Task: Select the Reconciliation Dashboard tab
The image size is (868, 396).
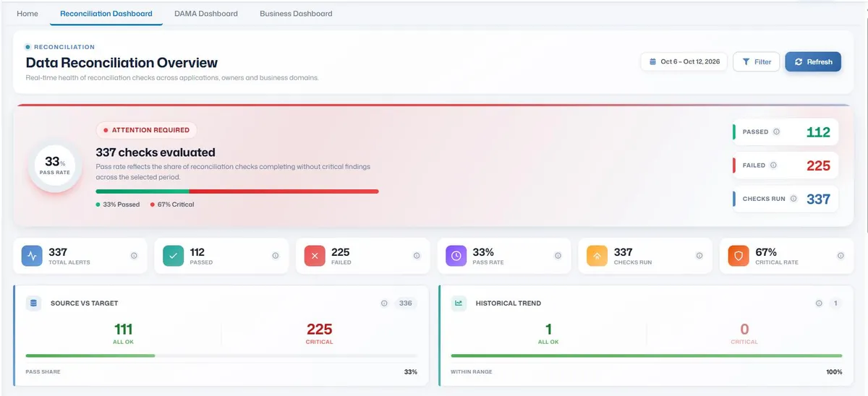Action: click(x=106, y=14)
